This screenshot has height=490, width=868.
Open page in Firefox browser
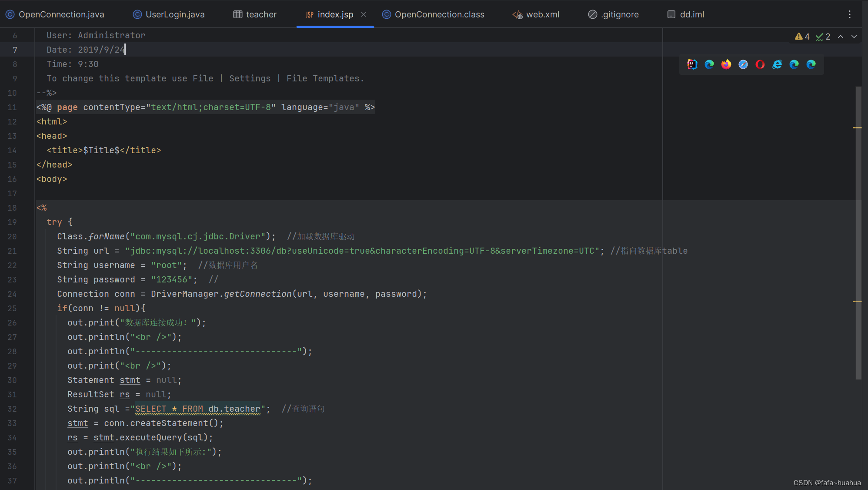coord(726,64)
